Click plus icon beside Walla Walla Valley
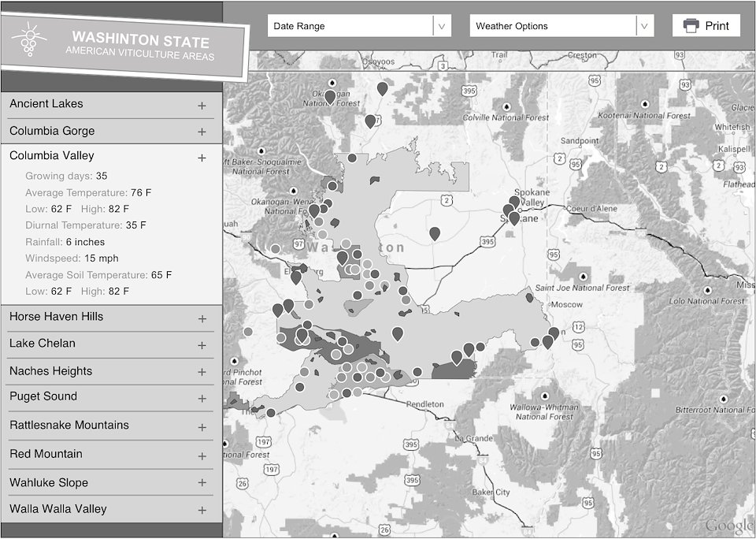The height and width of the screenshot is (539, 756). tap(202, 511)
